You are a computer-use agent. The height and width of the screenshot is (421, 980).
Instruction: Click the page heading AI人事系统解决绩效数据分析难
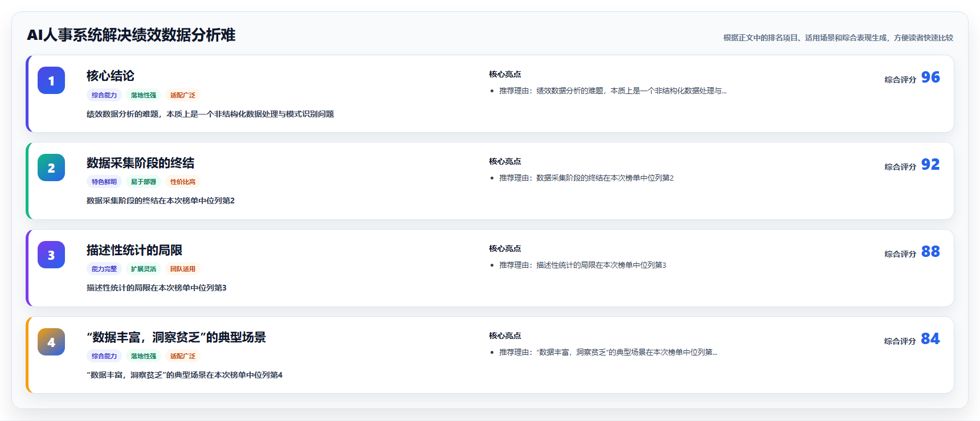(x=131, y=35)
